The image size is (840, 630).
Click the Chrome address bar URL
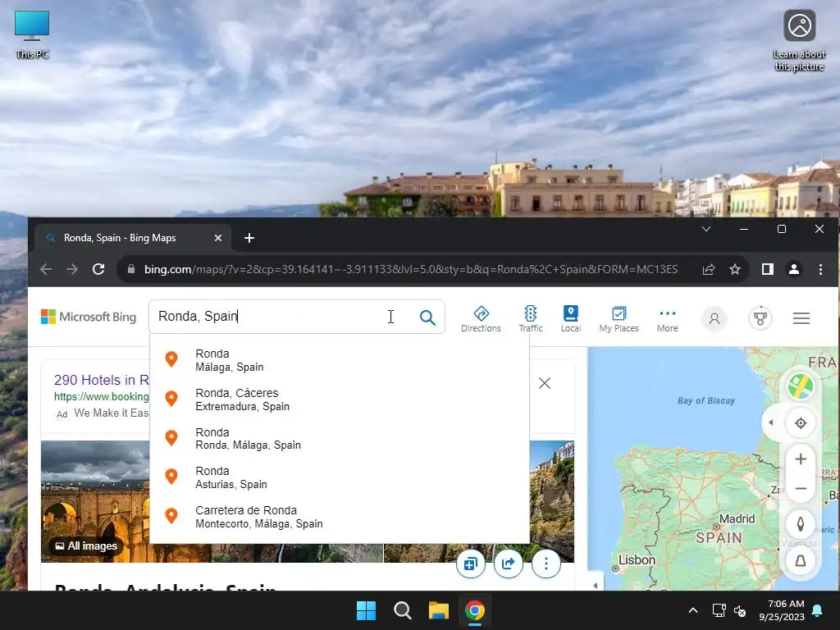[411, 269]
